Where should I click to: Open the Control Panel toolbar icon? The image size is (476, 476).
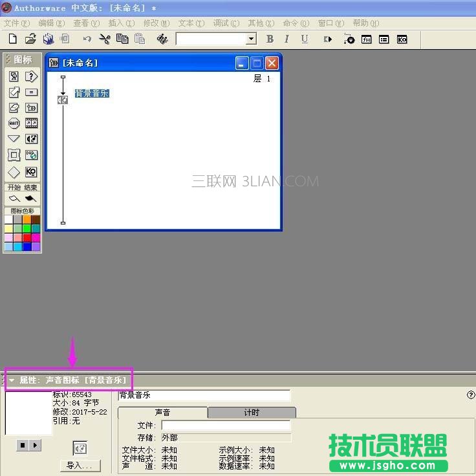tap(349, 39)
